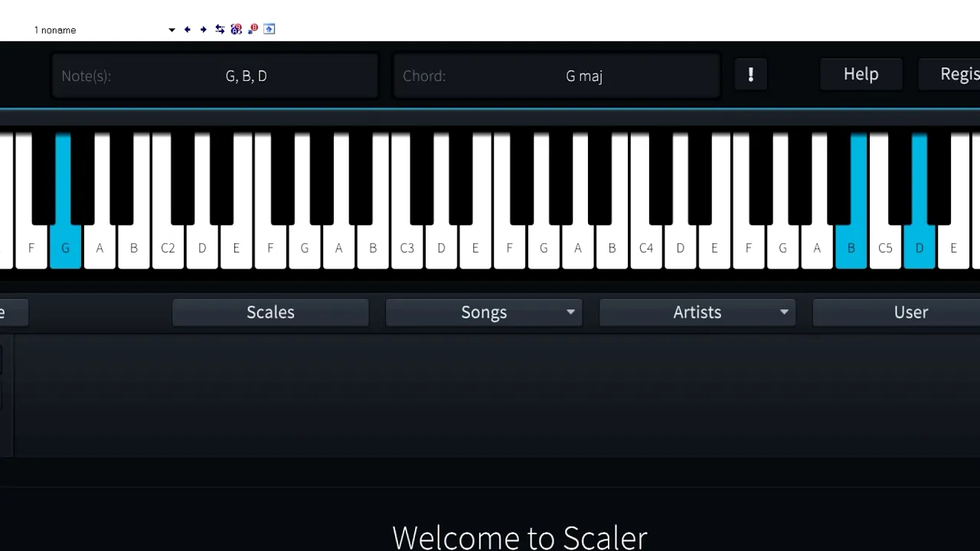
Task: Click the highlighted D key above C5
Action: click(x=920, y=248)
